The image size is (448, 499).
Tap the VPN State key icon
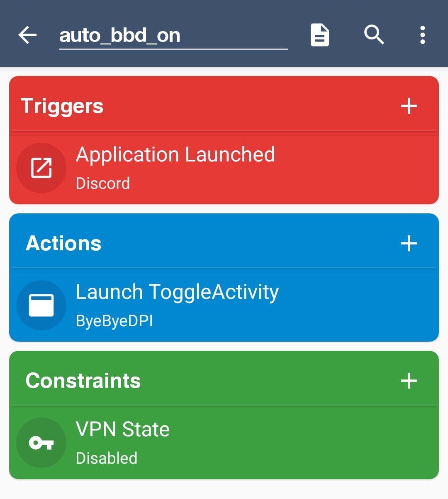point(41,443)
